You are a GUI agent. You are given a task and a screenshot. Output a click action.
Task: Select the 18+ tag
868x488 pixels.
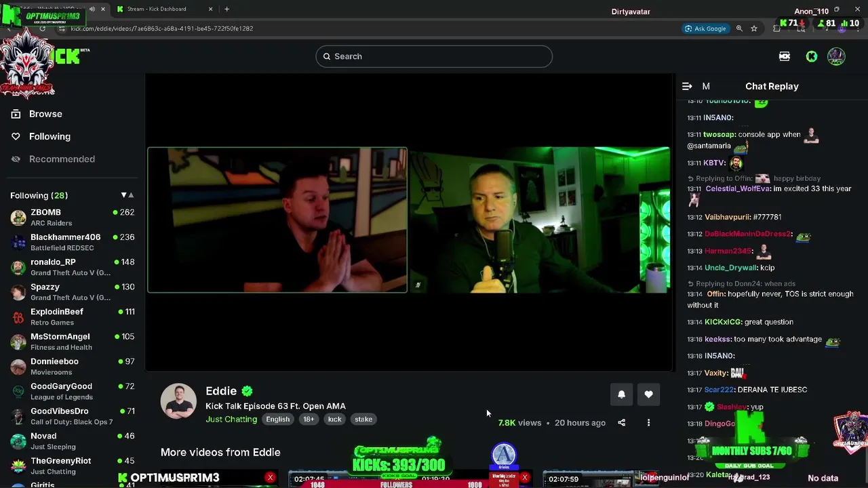[309, 419]
